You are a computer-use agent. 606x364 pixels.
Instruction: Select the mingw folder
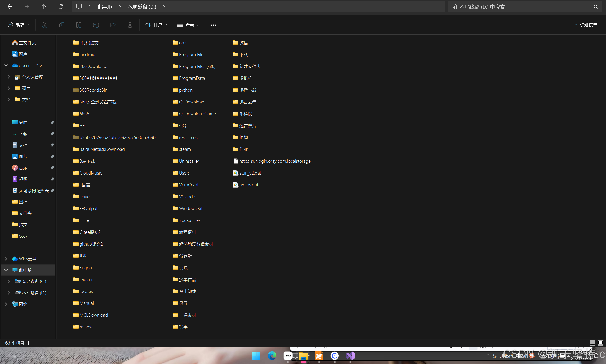[83, 327]
